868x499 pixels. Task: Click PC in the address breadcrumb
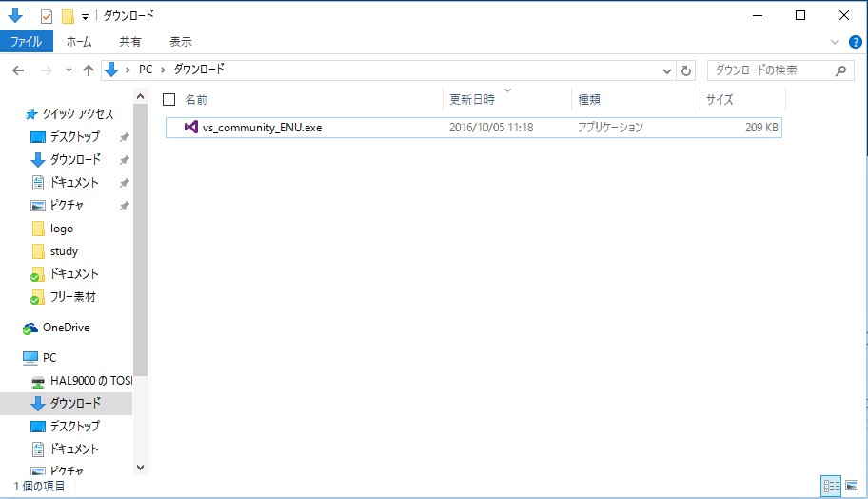click(x=146, y=70)
